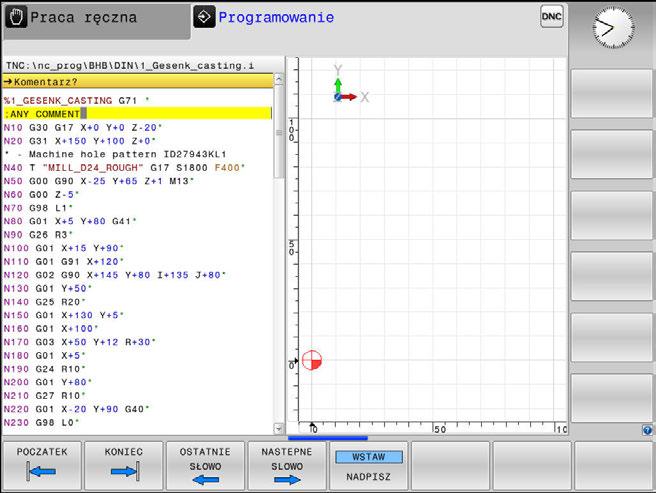Select block N200 G01 Y+80
The width and height of the screenshot is (656, 493).
(x=48, y=382)
